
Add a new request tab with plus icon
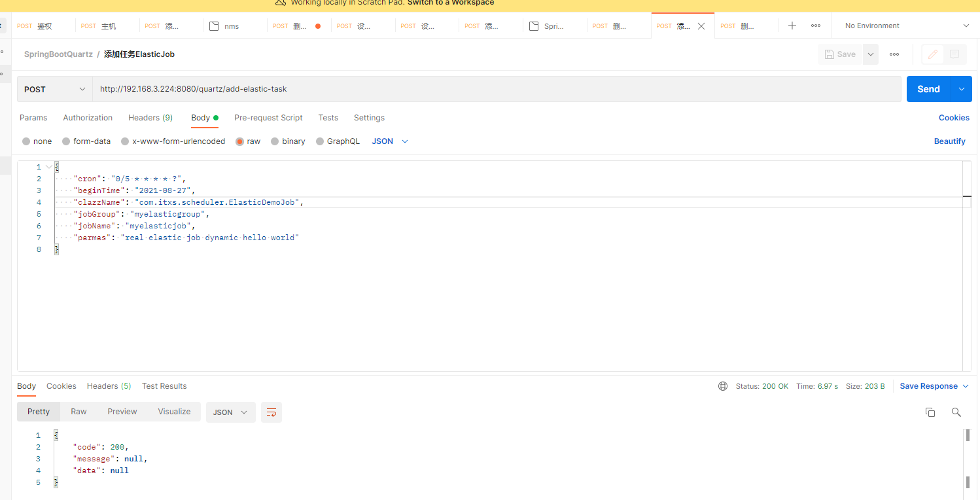click(x=792, y=26)
